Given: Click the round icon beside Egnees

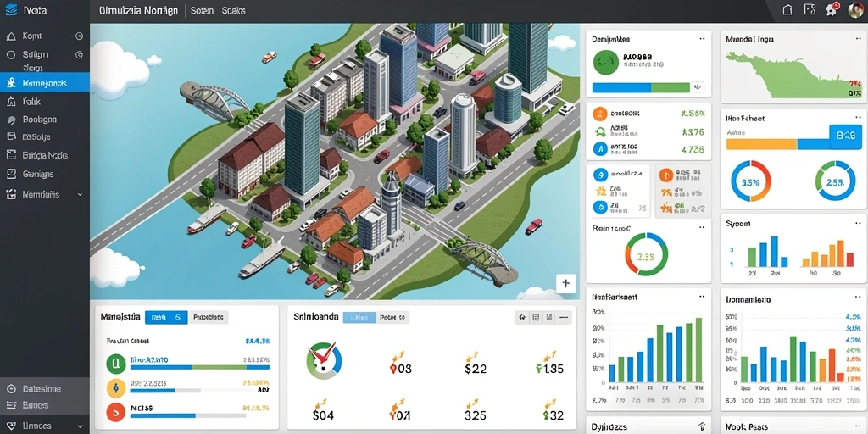Looking at the screenshot, I should [10, 405].
